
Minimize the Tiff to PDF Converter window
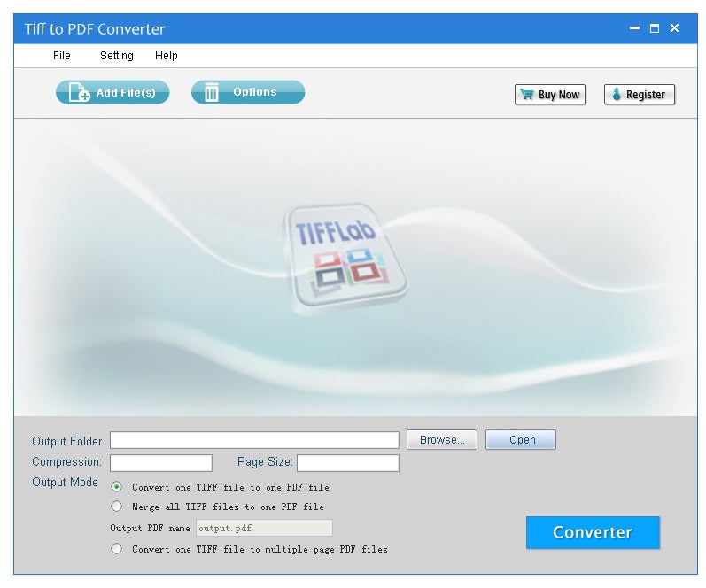click(634, 28)
